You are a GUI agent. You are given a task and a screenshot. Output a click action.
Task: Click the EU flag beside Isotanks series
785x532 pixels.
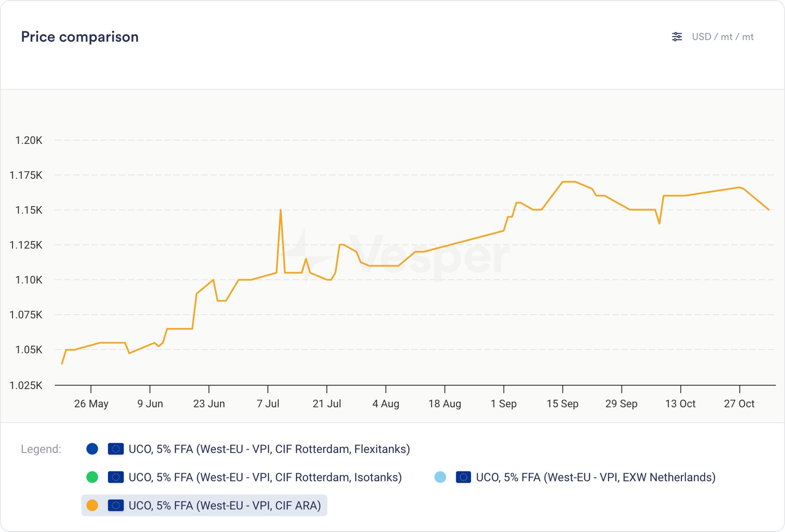116,477
